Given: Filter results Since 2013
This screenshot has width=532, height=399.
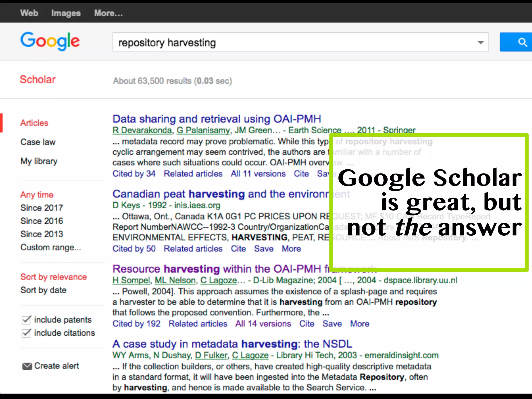Looking at the screenshot, I should [42, 234].
